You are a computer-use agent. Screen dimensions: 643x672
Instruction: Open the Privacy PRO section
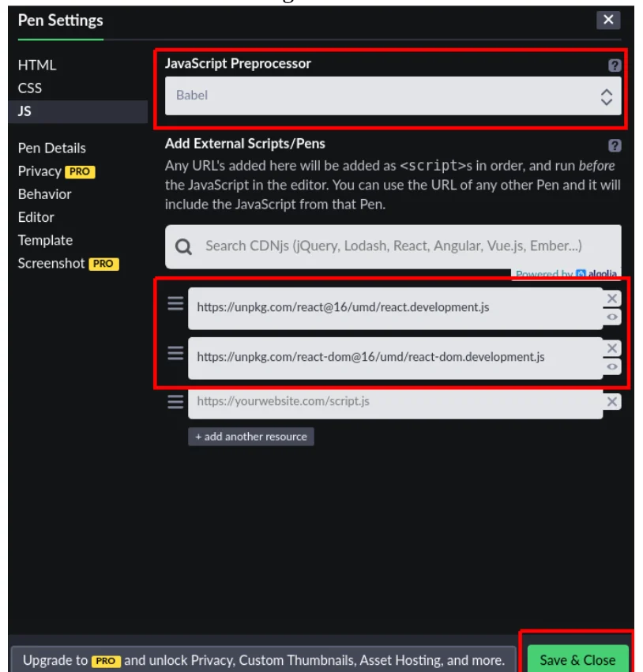click(x=56, y=171)
